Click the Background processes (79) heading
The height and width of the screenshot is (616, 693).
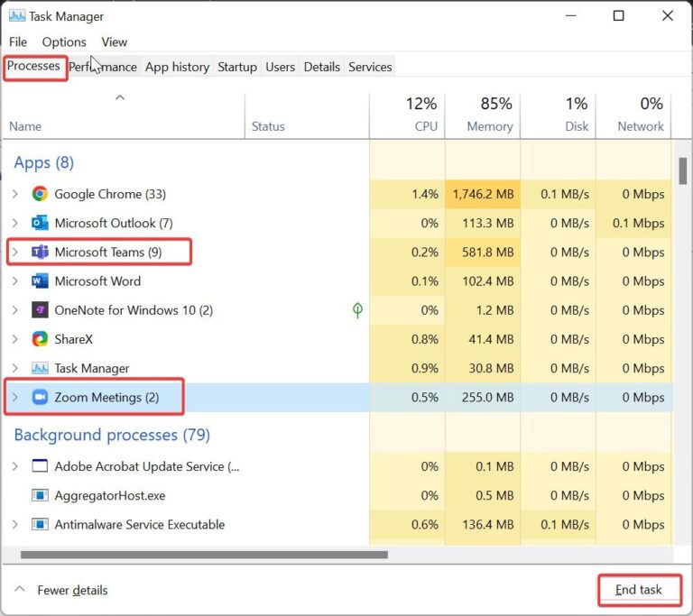pos(112,435)
